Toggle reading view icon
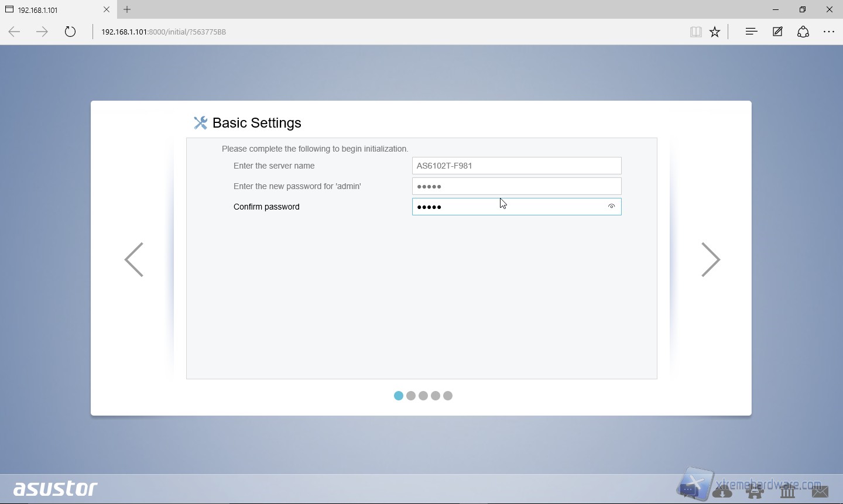The height and width of the screenshot is (504, 843). [x=695, y=32]
